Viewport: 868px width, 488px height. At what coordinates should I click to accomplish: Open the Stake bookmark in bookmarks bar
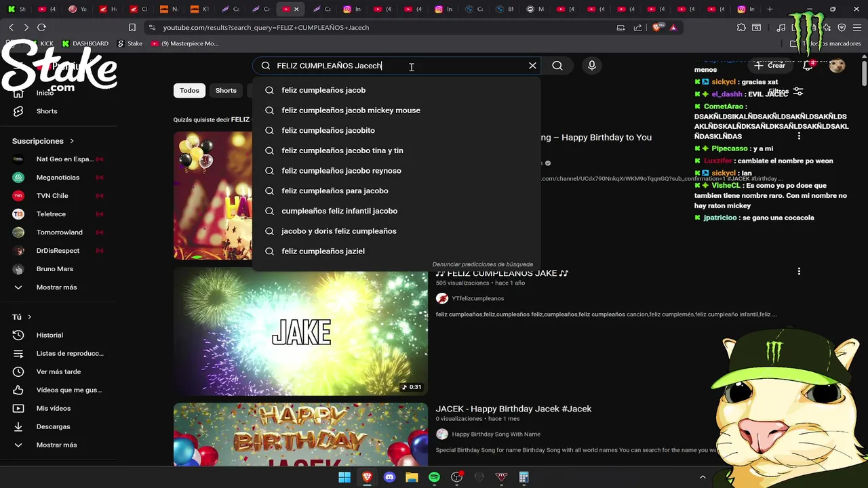pos(130,43)
